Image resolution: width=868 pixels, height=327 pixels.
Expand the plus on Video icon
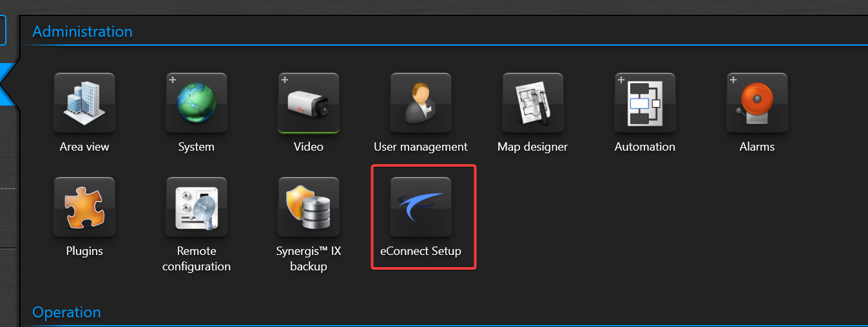click(285, 80)
